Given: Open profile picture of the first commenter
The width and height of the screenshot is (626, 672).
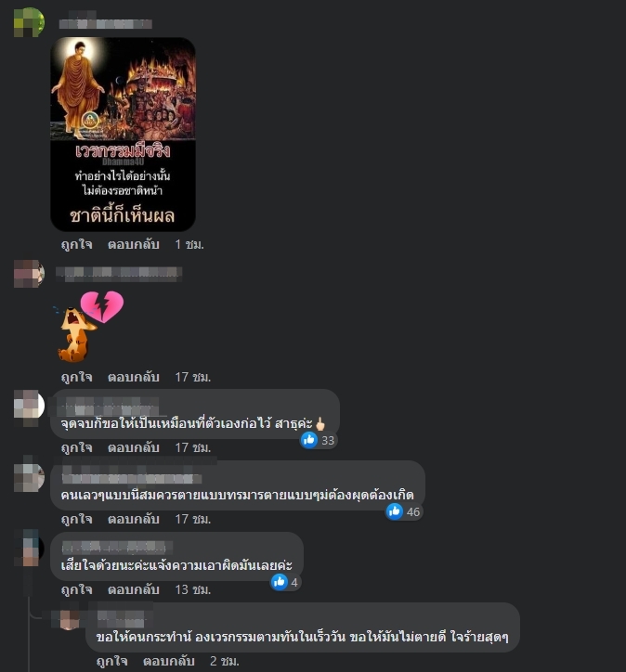Looking at the screenshot, I should click(x=29, y=22).
